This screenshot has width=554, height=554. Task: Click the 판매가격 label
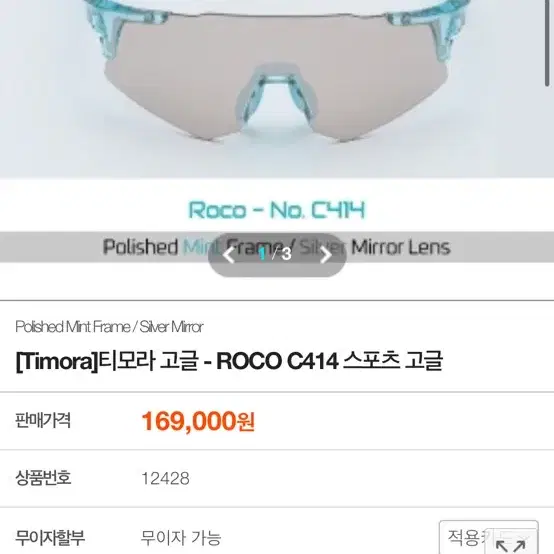pyautogui.click(x=43, y=420)
